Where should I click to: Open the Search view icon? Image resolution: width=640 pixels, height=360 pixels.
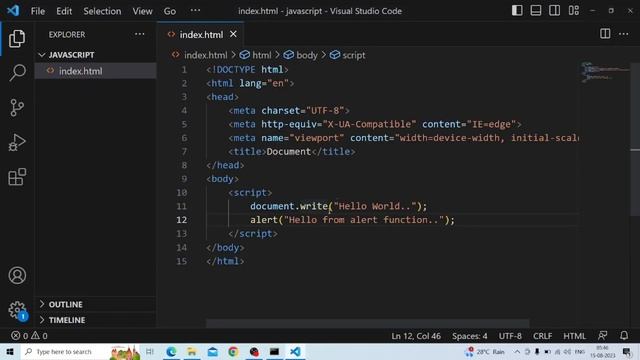pos(17,73)
